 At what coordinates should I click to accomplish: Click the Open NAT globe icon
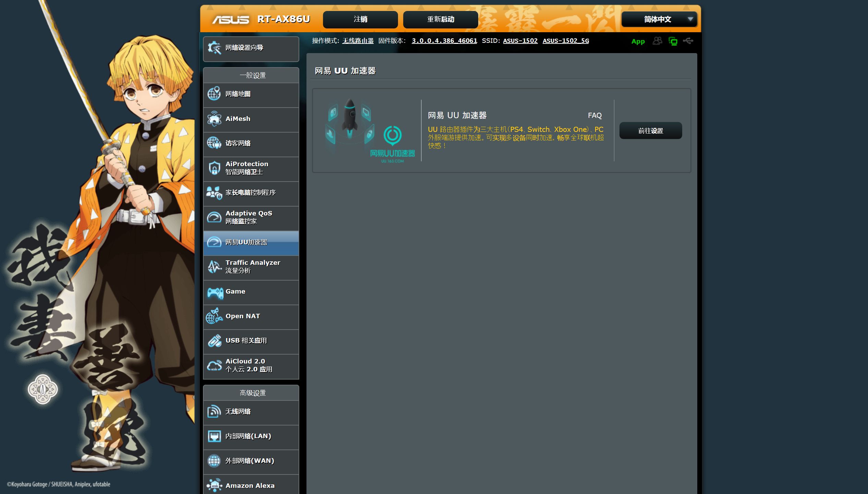214,316
